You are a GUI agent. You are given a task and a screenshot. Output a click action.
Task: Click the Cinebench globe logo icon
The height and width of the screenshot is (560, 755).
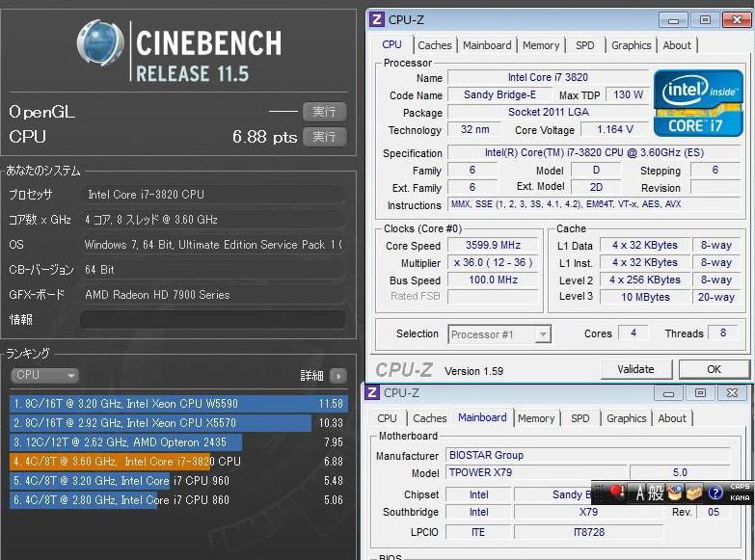coord(100,43)
